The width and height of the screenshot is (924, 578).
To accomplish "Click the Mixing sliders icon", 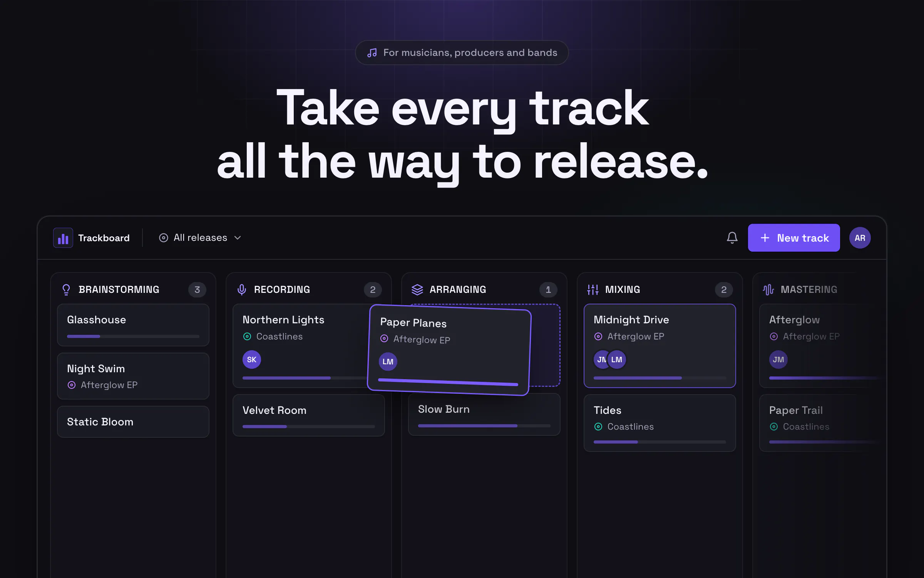I will (593, 289).
